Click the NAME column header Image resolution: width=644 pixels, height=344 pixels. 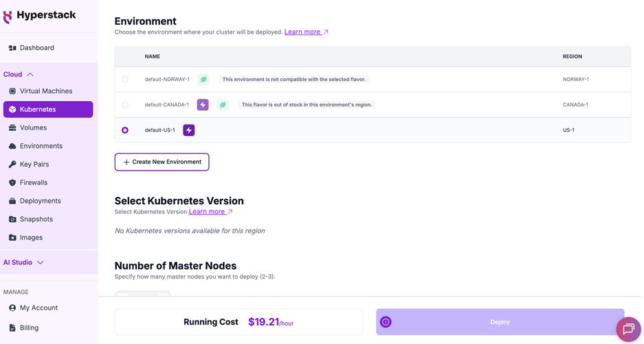click(x=153, y=56)
